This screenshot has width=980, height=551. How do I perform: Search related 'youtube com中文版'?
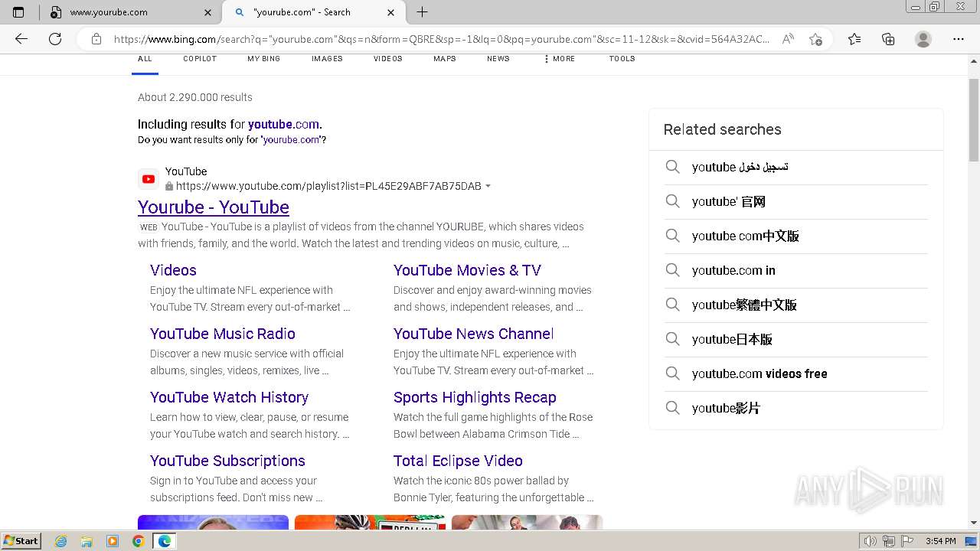(x=796, y=236)
